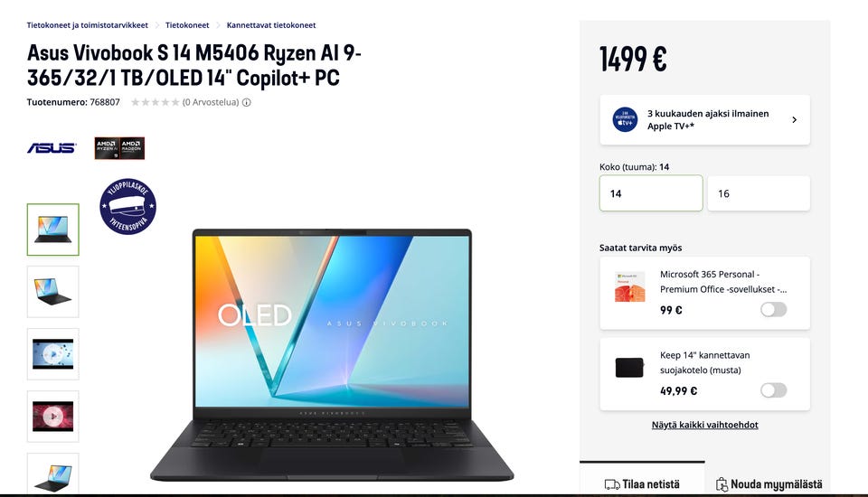Enable the Microsoft 365 Personal add-on toggle
Image resolution: width=868 pixels, height=497 pixels.
point(773,309)
